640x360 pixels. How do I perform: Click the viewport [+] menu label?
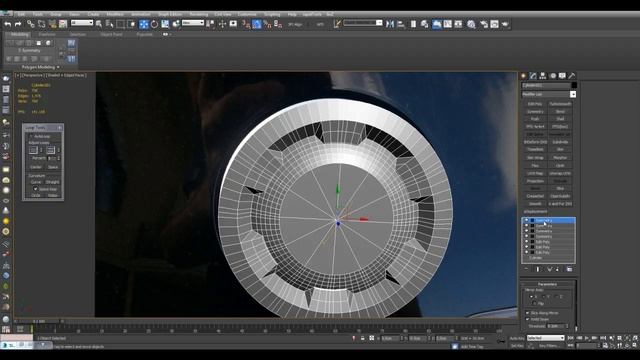coord(18,76)
